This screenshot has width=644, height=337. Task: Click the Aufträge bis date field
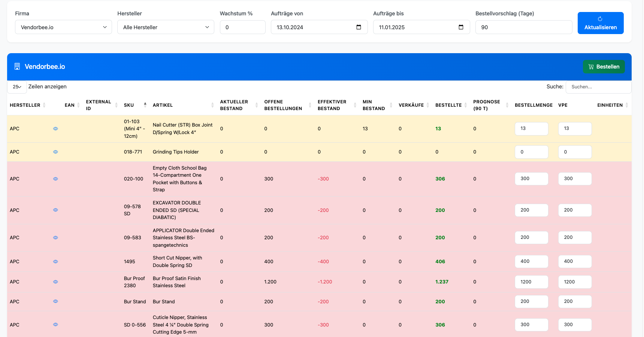(421, 27)
